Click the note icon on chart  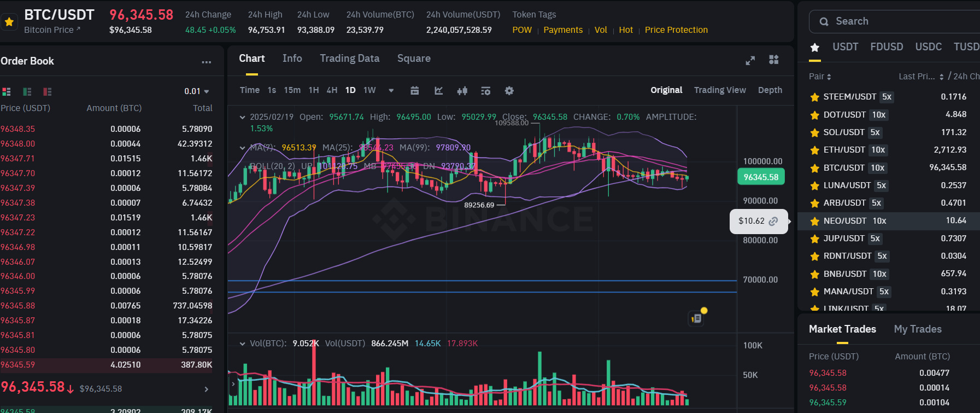(696, 318)
